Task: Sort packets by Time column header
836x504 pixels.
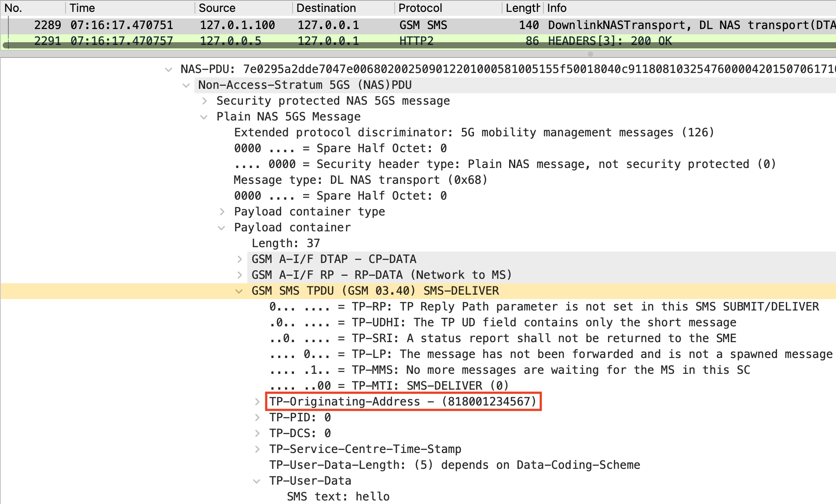Action: 82,8
